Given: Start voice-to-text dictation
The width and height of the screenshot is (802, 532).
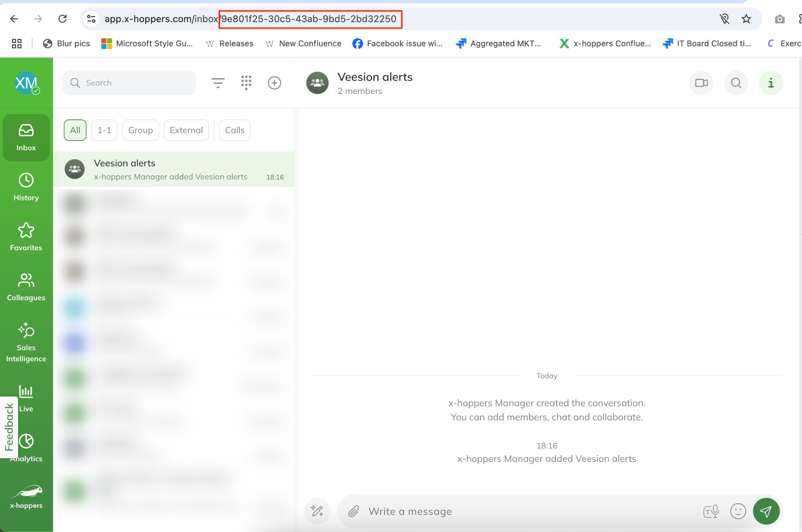Looking at the screenshot, I should click(x=711, y=511).
